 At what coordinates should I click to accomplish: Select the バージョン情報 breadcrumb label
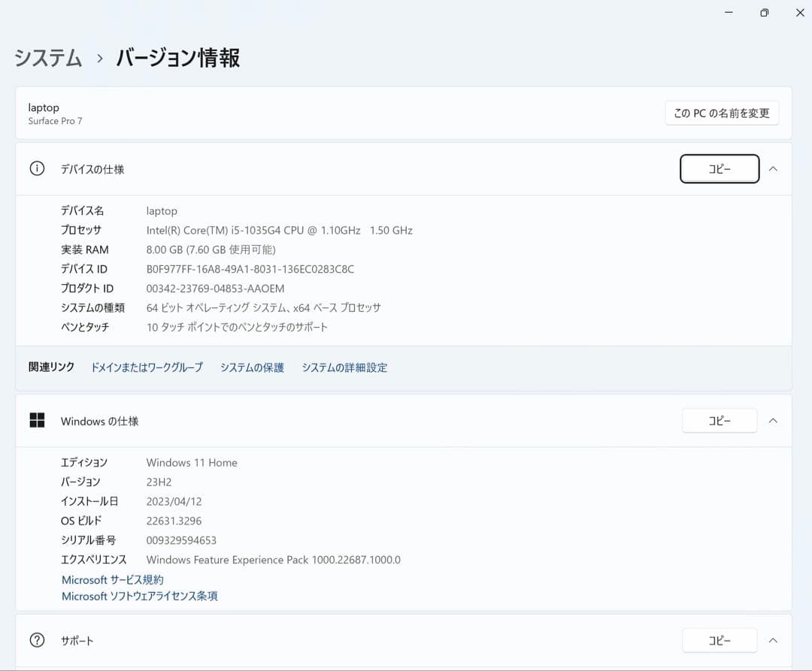click(x=177, y=58)
